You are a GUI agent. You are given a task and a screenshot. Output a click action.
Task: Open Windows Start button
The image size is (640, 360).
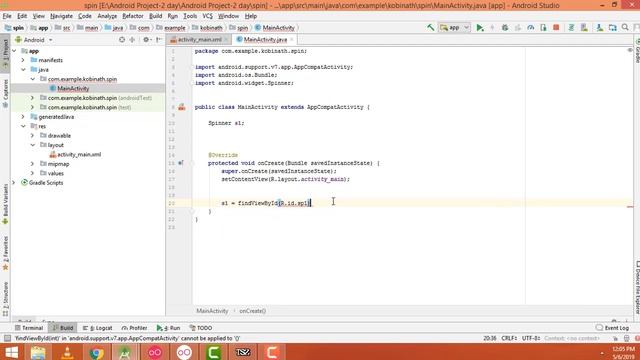11,352
